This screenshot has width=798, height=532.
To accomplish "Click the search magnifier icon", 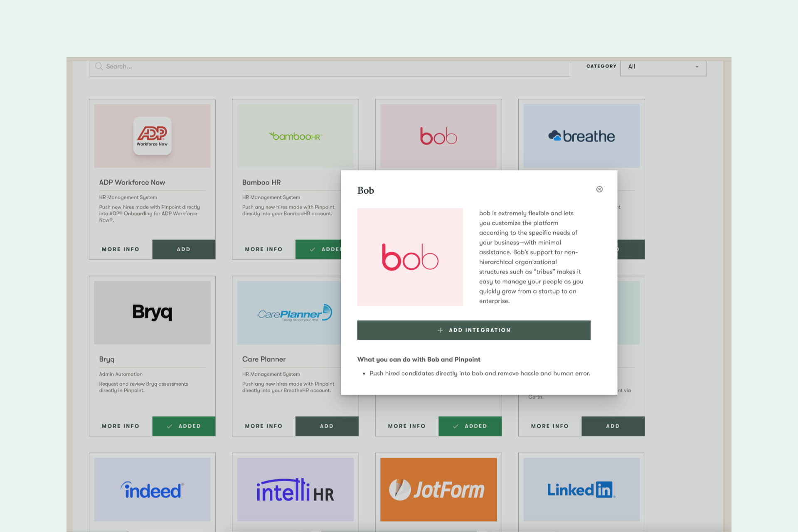I will click(99, 66).
